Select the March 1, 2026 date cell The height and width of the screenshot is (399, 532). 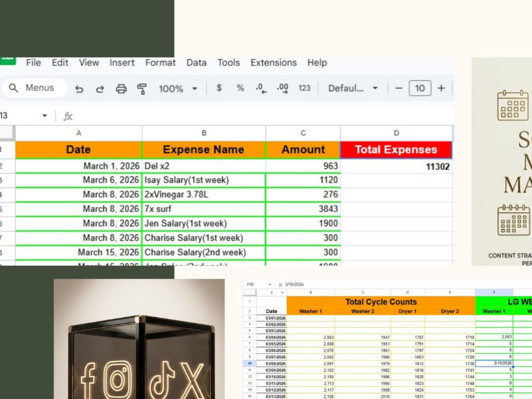[x=79, y=166]
